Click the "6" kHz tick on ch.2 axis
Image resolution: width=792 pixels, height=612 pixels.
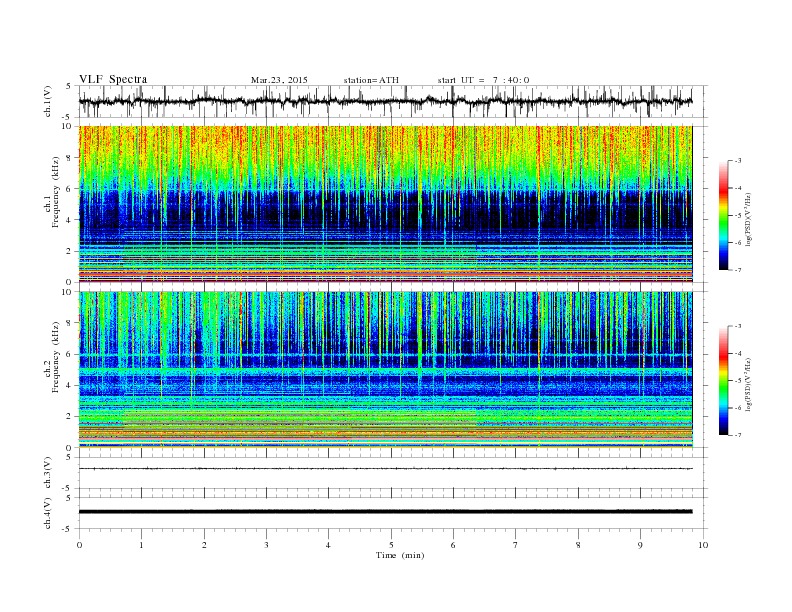(69, 354)
